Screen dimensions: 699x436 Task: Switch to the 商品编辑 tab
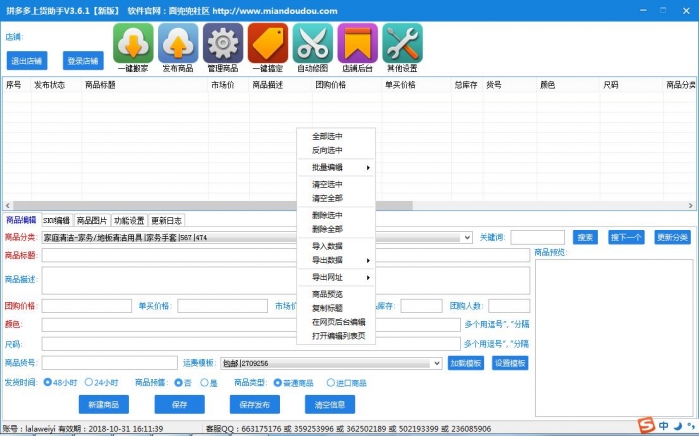tap(21, 220)
